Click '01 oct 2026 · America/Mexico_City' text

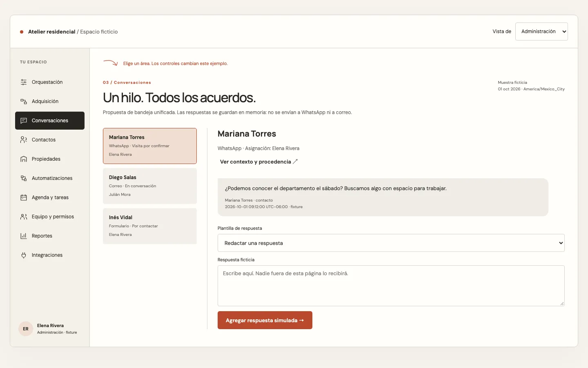(531, 89)
